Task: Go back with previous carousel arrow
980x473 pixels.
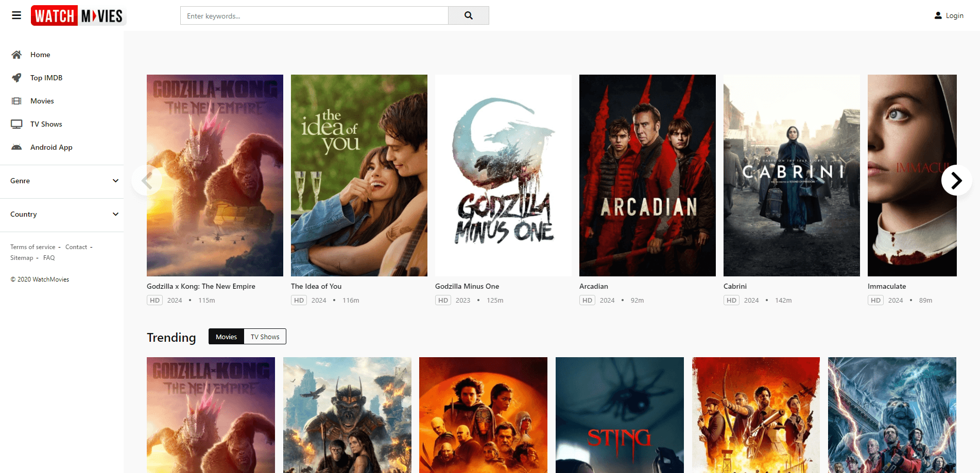Action: 147,180
